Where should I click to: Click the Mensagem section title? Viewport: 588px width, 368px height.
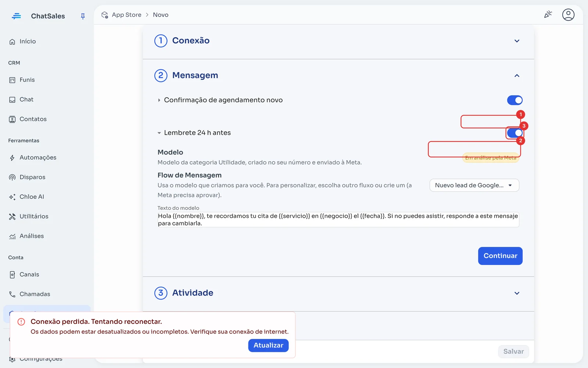coord(195,75)
